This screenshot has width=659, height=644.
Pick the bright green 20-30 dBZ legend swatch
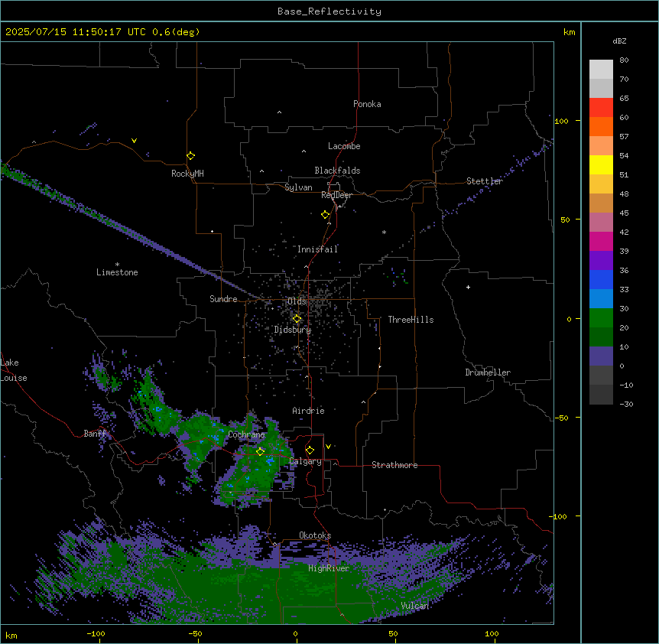pyautogui.click(x=601, y=318)
